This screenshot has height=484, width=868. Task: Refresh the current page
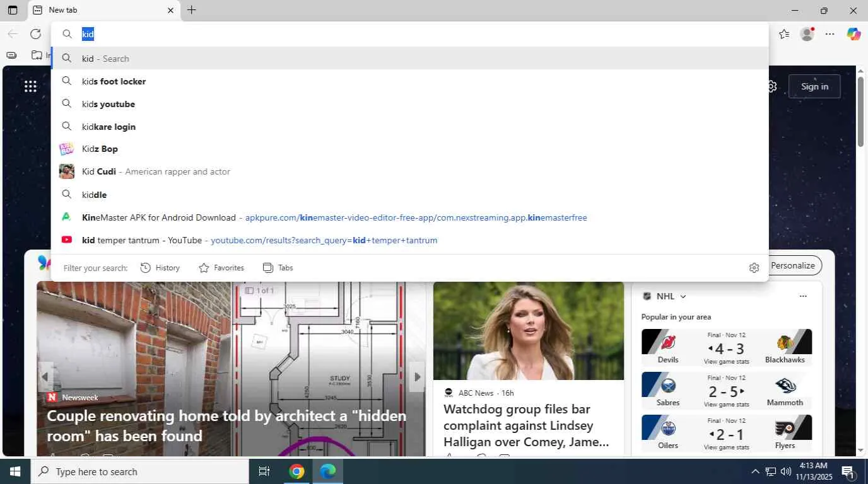35,34
